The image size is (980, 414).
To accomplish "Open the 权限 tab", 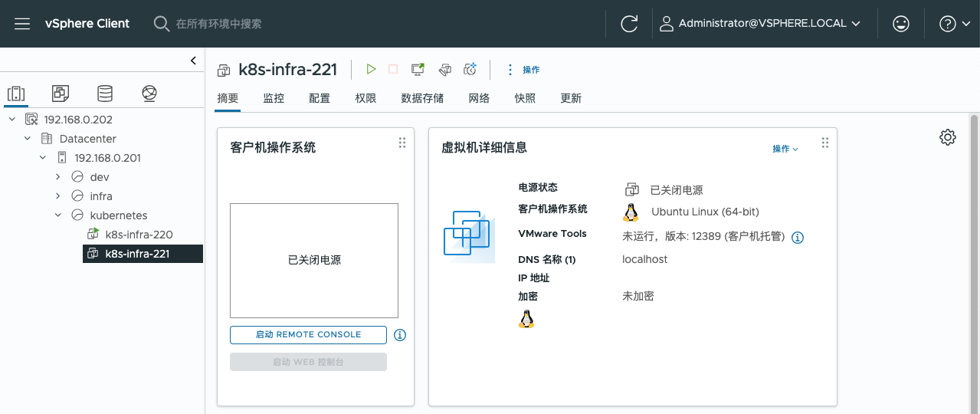I will click(365, 98).
